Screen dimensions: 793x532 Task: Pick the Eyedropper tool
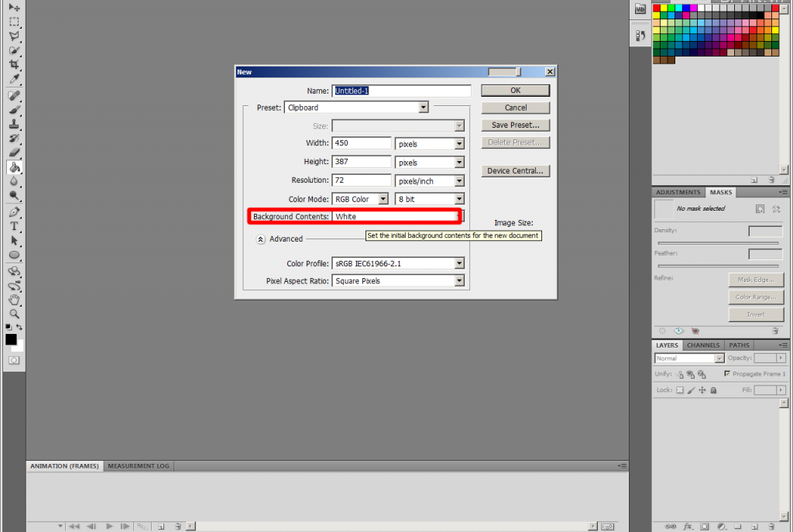click(14, 78)
